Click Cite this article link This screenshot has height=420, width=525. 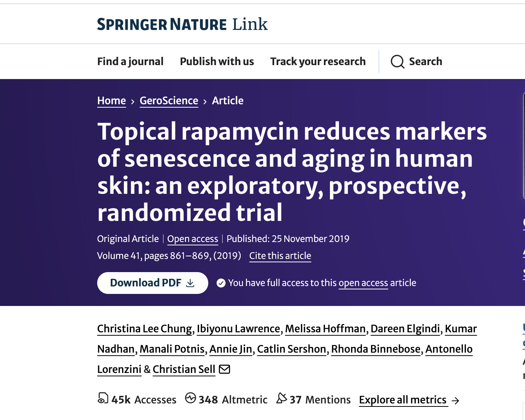pos(280,256)
